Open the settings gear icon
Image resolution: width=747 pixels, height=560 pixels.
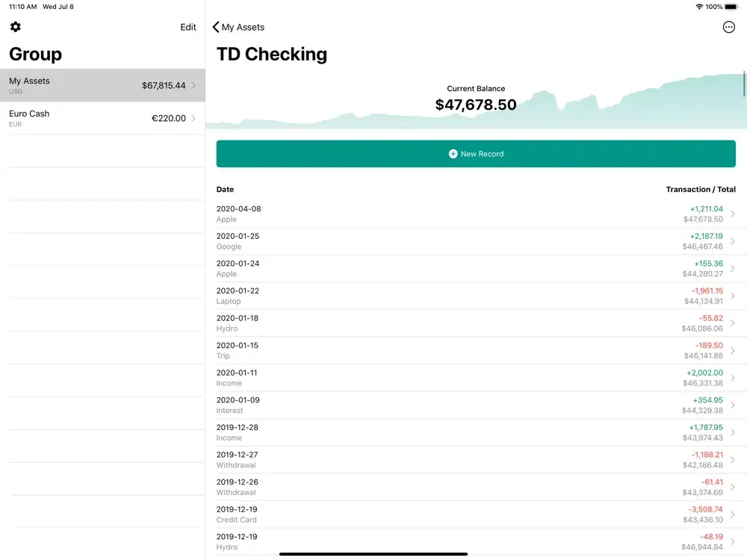pos(15,27)
